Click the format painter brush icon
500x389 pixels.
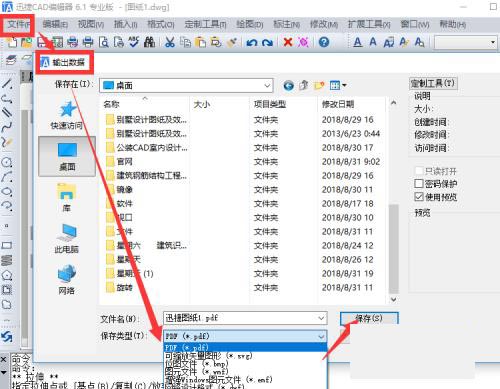pyautogui.click(x=232, y=42)
